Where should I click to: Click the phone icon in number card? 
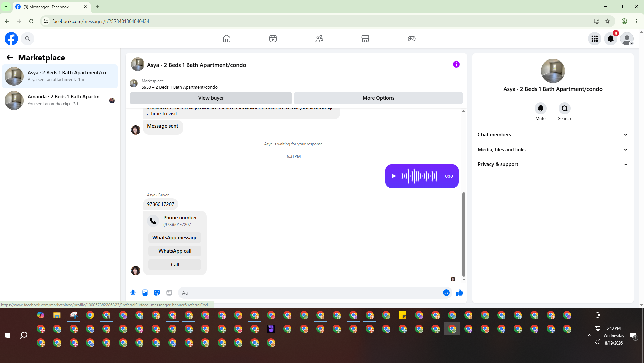coord(153,221)
